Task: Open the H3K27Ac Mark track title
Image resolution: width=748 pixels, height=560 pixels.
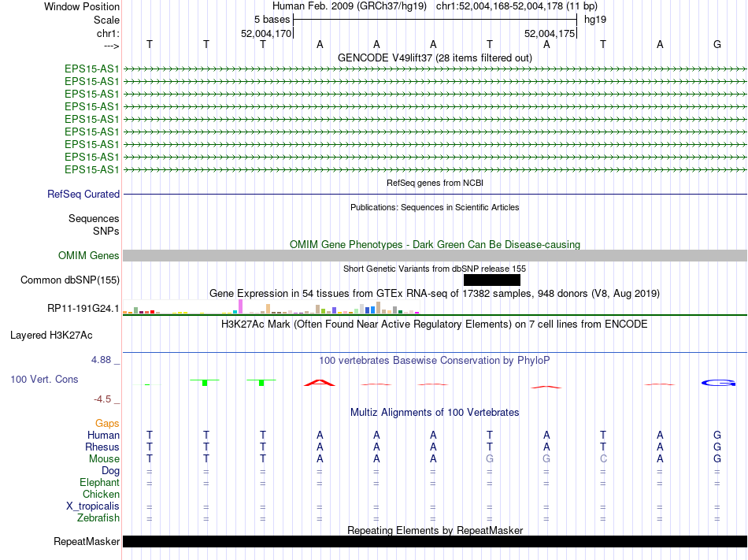Action: [435, 325]
